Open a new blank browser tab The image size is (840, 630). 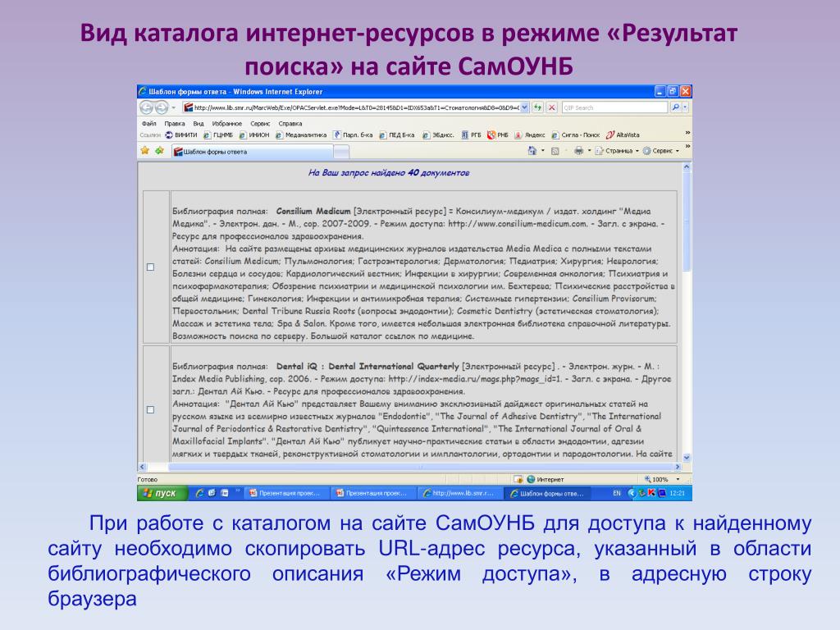coord(341,153)
